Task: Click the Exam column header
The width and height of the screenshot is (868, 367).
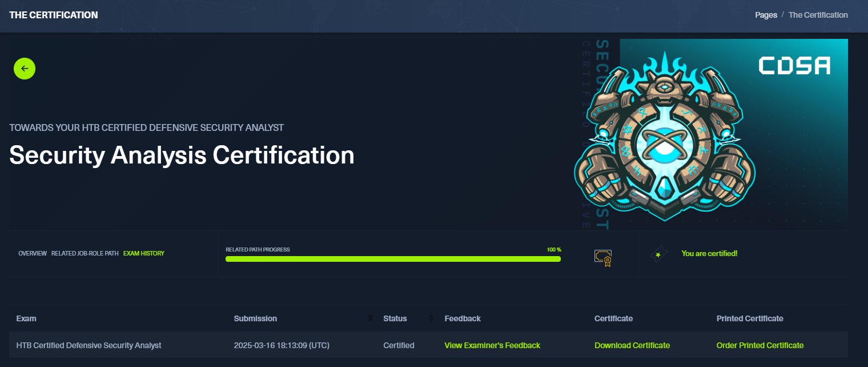Action: [x=26, y=318]
